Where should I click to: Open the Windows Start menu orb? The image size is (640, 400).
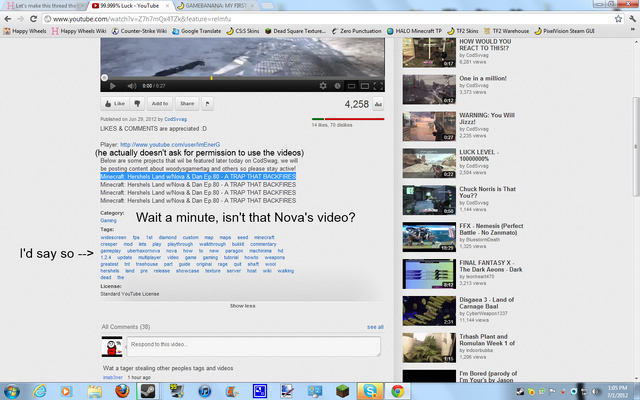11,391
